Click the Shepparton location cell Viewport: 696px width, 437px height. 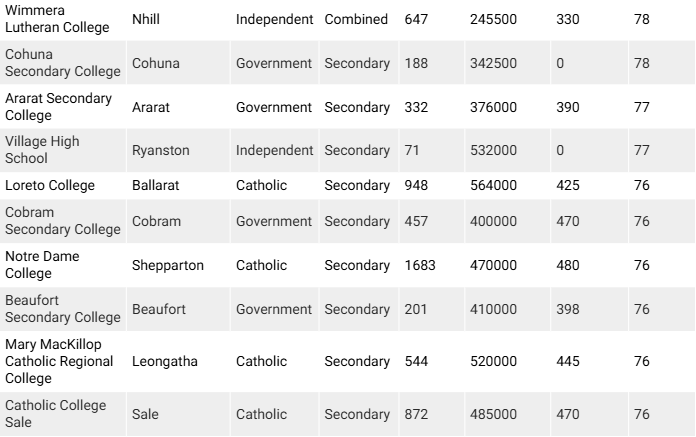coord(168,265)
